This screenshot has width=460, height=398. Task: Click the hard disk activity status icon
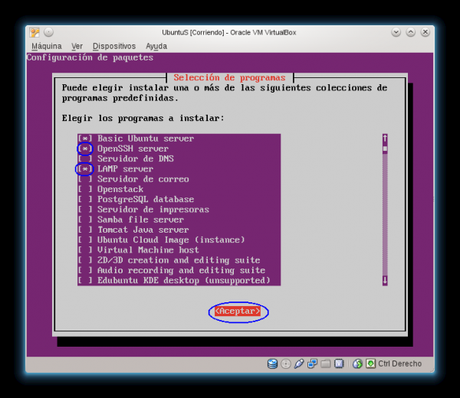point(272,364)
